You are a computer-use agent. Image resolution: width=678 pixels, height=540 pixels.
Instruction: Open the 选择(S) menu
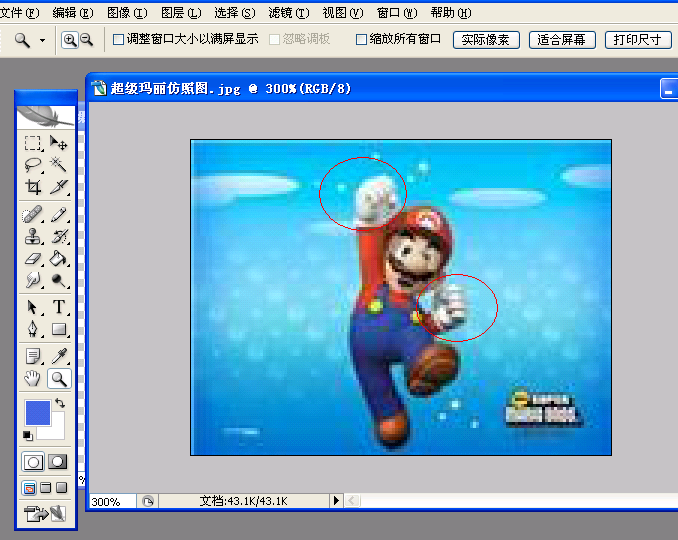(235, 13)
